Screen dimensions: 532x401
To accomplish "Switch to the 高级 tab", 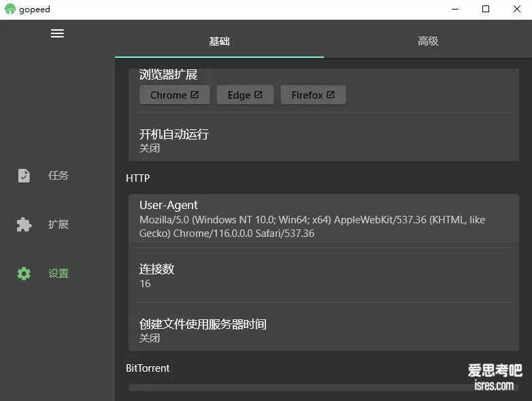I will coord(428,42).
